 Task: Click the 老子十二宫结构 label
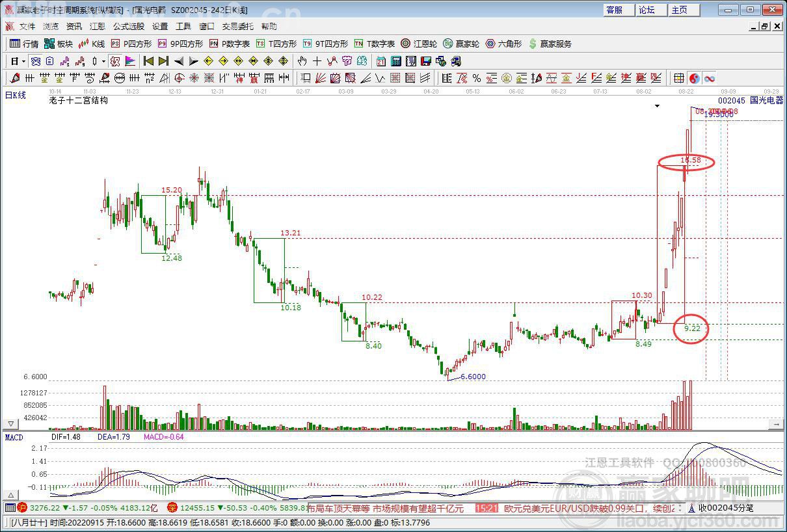coord(78,101)
